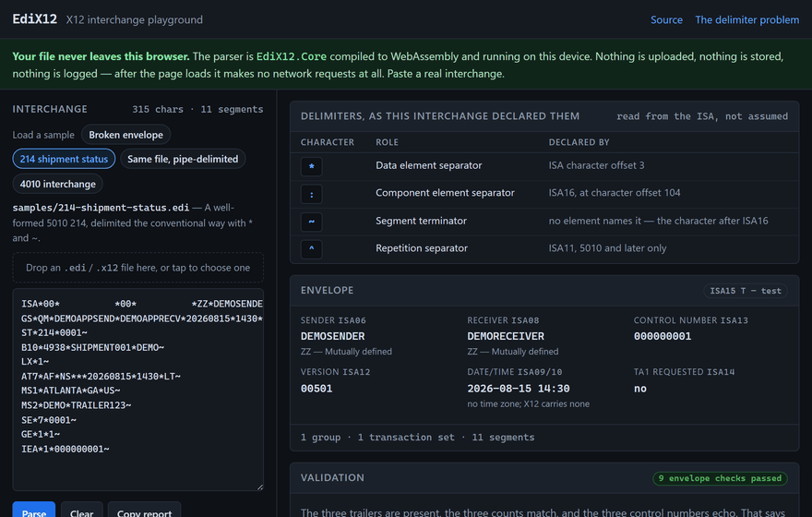Click the text 'Repetition separator'
This screenshot has height=517, width=812.
(422, 248)
